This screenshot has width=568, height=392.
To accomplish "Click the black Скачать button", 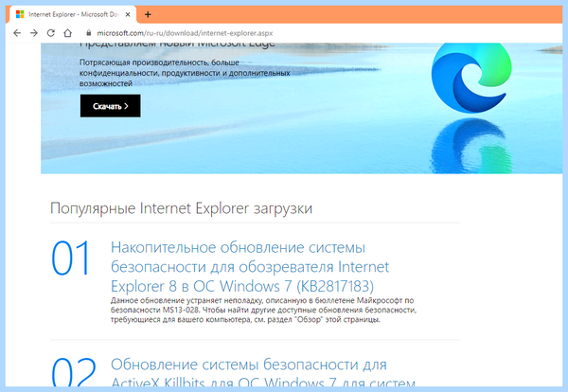I will [111, 106].
